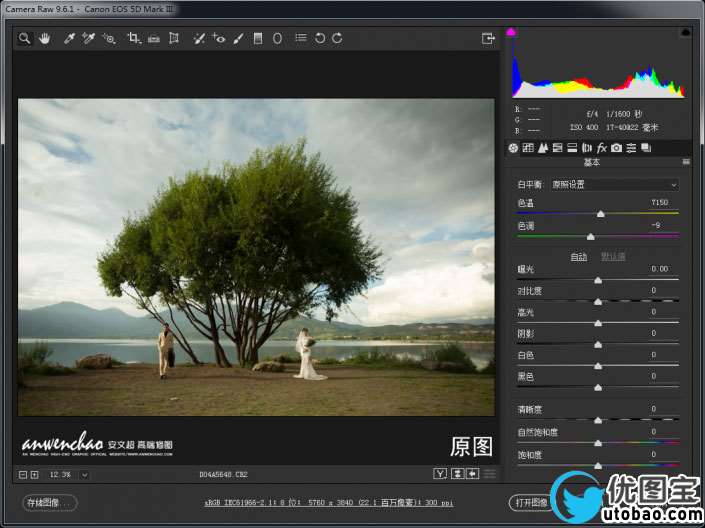
Task: Switch to the Tone Curve panel tab
Action: click(x=528, y=148)
